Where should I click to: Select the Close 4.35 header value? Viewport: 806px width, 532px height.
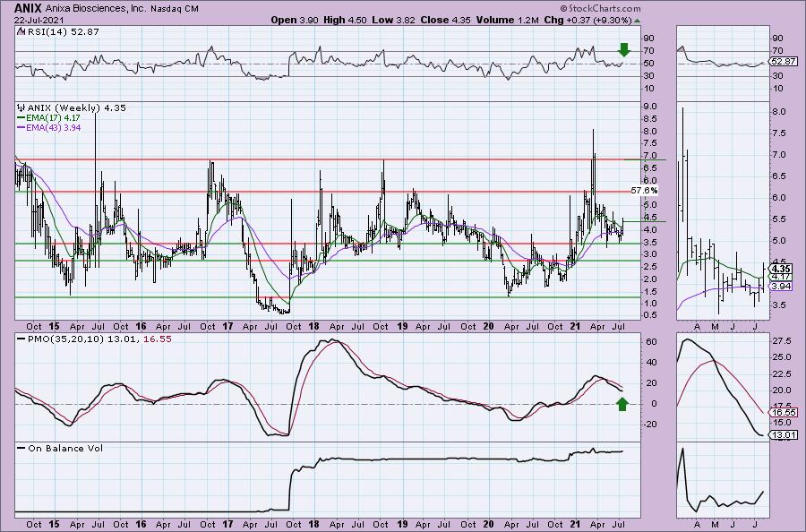point(445,20)
